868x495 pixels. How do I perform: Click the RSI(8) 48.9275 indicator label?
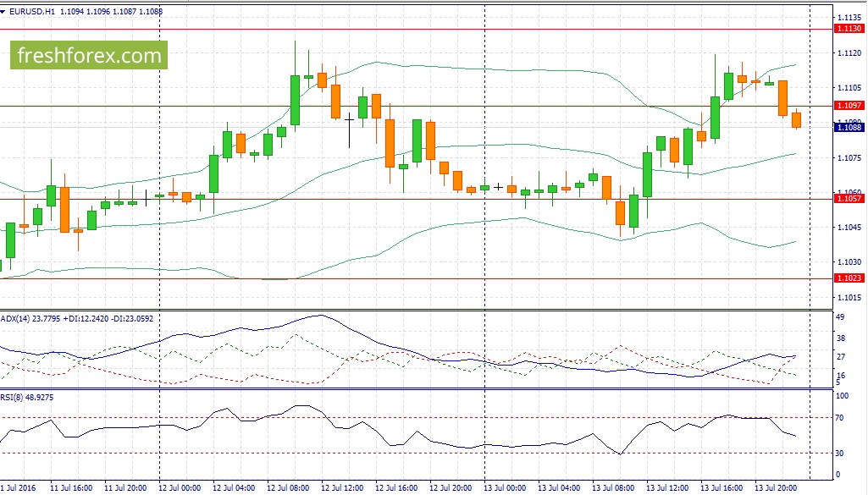click(x=27, y=397)
